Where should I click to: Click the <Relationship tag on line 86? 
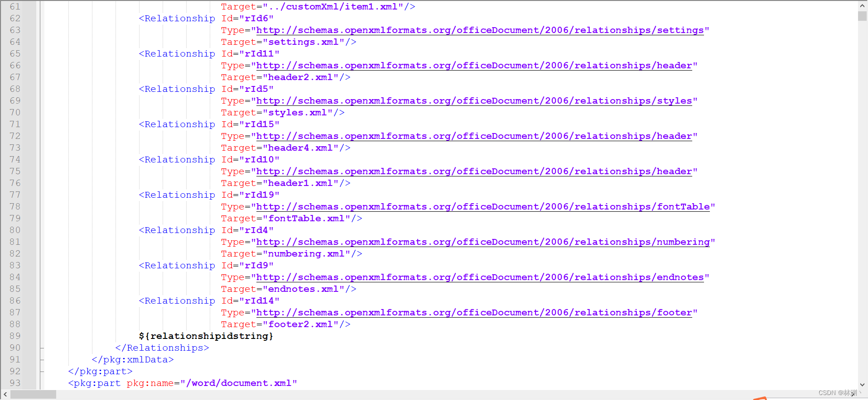(177, 301)
